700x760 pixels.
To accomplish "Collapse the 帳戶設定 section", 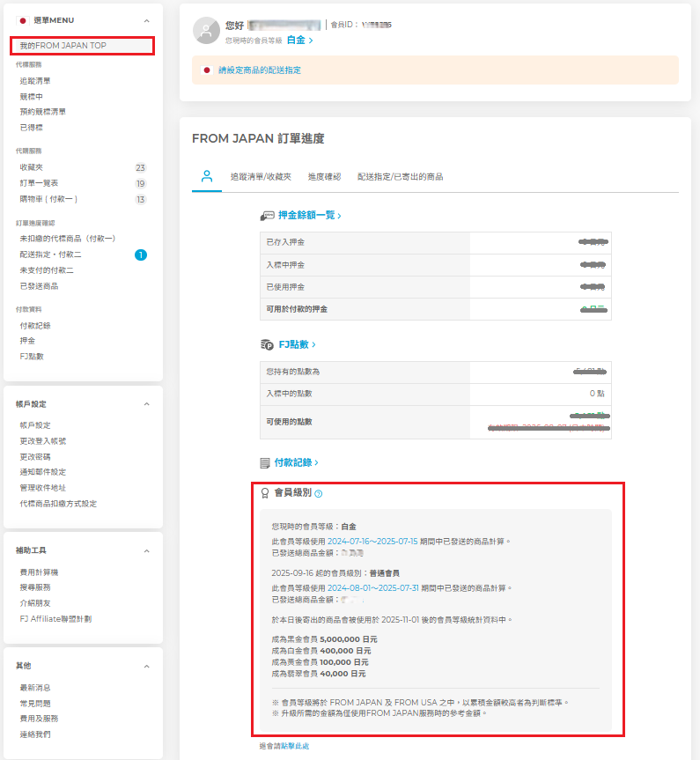I will [146, 404].
